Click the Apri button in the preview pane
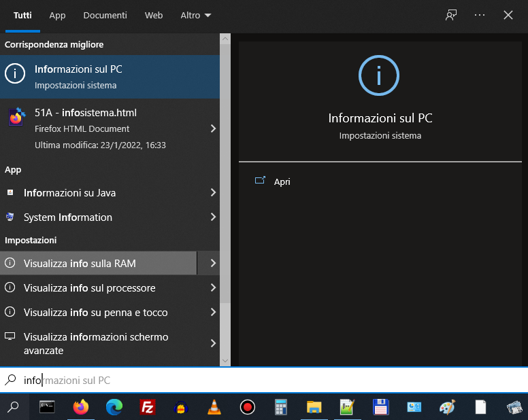Viewport: 528px width, 420px height. click(x=273, y=181)
